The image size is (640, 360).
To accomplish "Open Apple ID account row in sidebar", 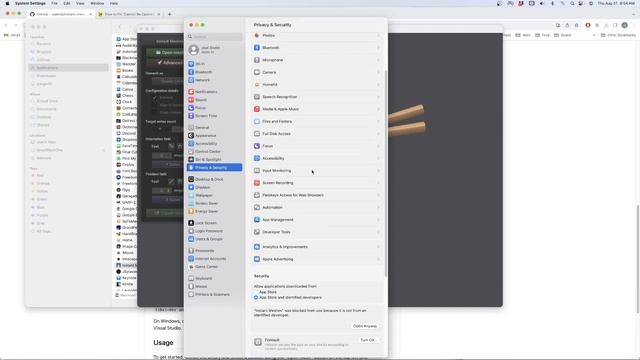I will tap(214, 50).
